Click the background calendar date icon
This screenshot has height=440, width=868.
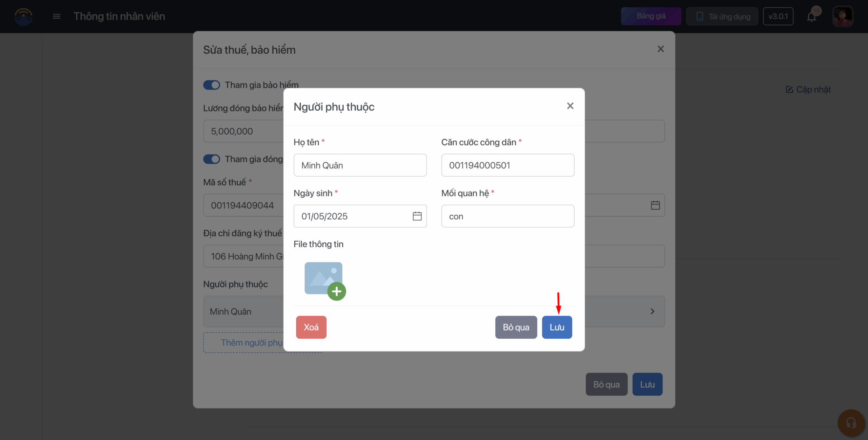tap(655, 205)
